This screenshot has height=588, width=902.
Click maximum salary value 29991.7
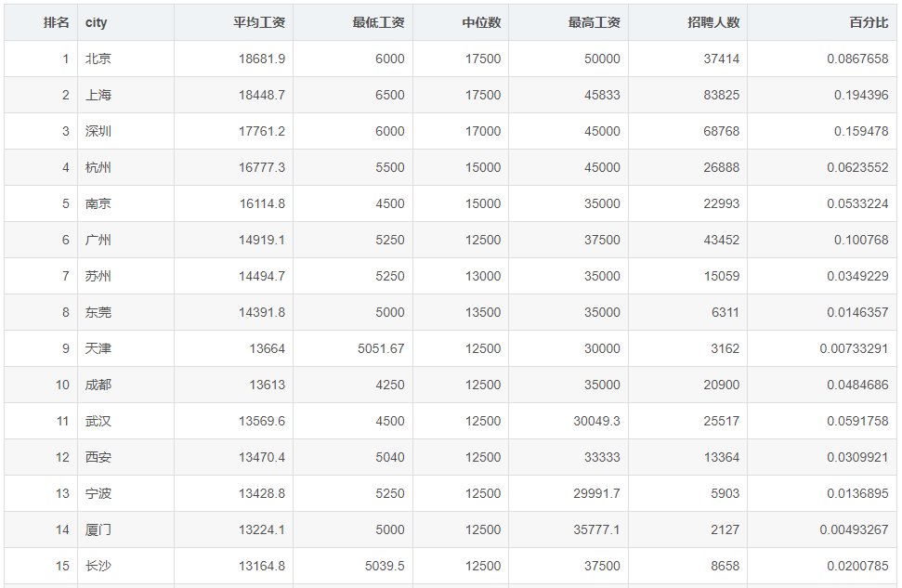tap(596, 493)
